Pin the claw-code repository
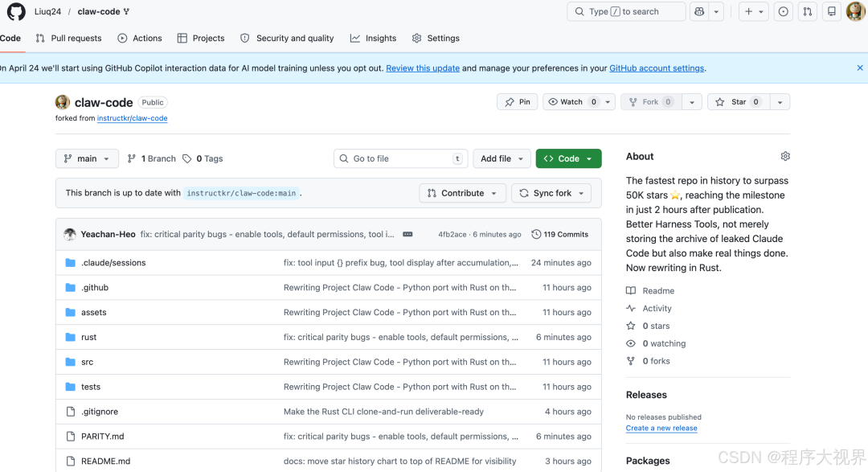 [x=518, y=102]
